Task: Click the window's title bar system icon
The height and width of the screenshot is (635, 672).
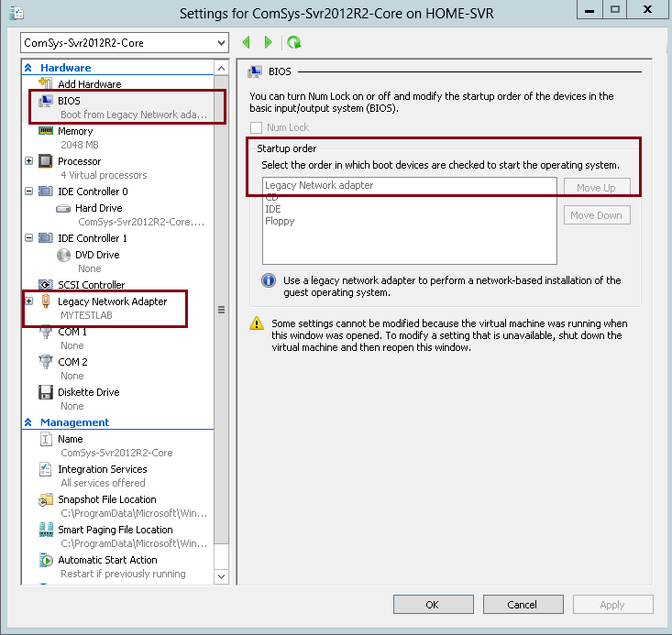Action: [17, 13]
